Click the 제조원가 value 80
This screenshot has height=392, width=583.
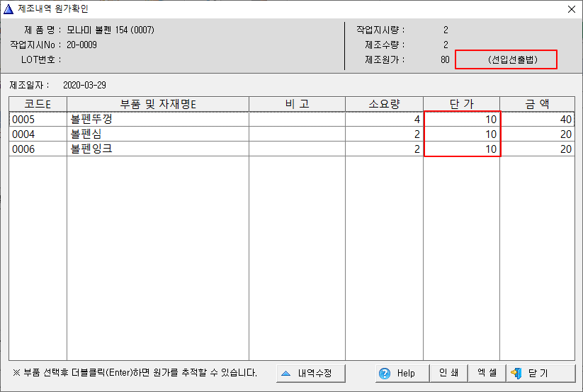click(445, 59)
